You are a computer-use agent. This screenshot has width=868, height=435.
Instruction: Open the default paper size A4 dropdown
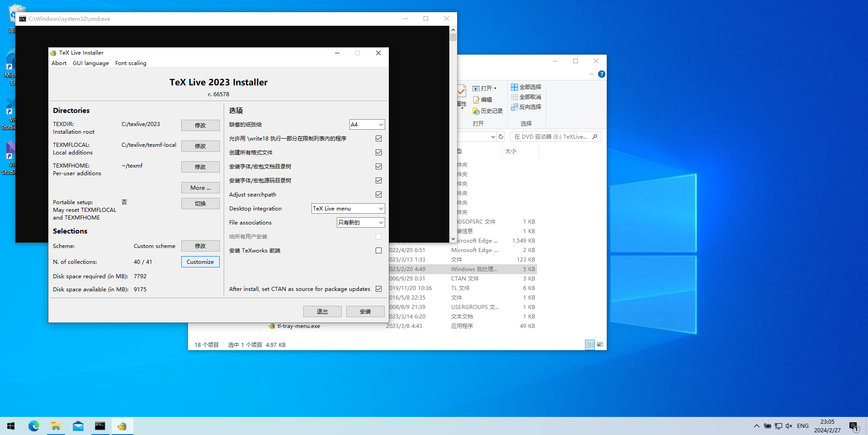click(x=367, y=125)
